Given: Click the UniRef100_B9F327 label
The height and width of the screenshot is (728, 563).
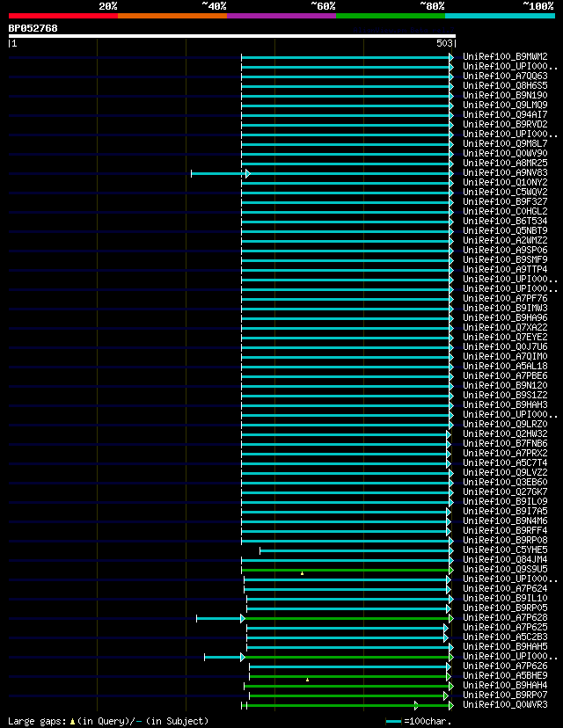Looking at the screenshot, I should [505, 202].
